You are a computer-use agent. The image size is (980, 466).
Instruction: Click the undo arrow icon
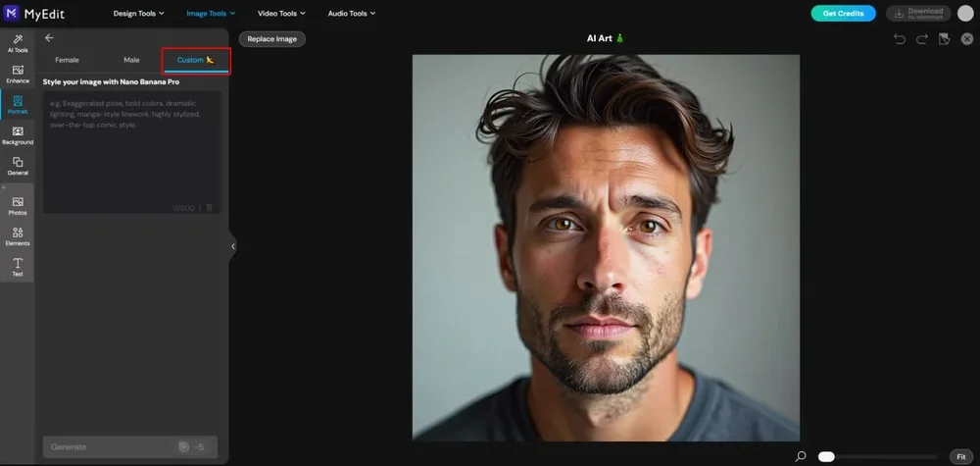pyautogui.click(x=900, y=39)
